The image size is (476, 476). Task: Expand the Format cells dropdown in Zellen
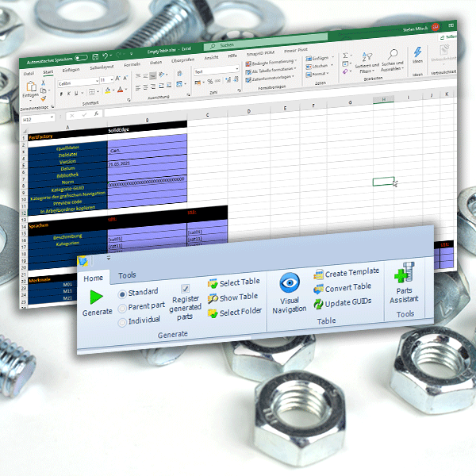tap(328, 73)
